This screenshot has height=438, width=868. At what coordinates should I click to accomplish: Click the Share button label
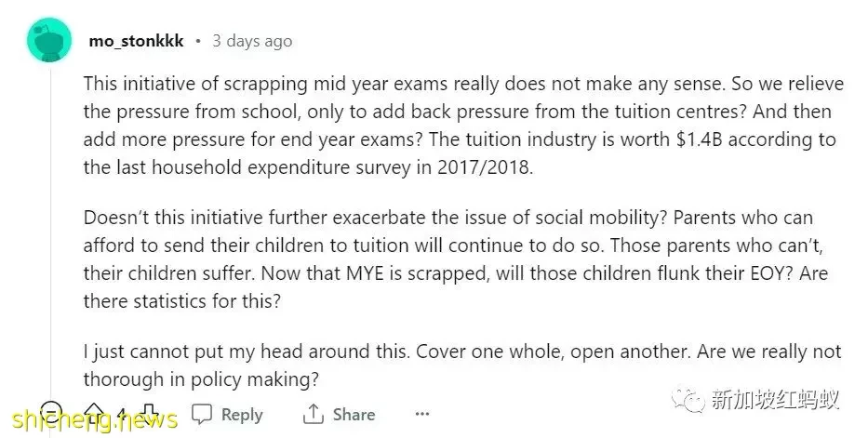coord(354,414)
